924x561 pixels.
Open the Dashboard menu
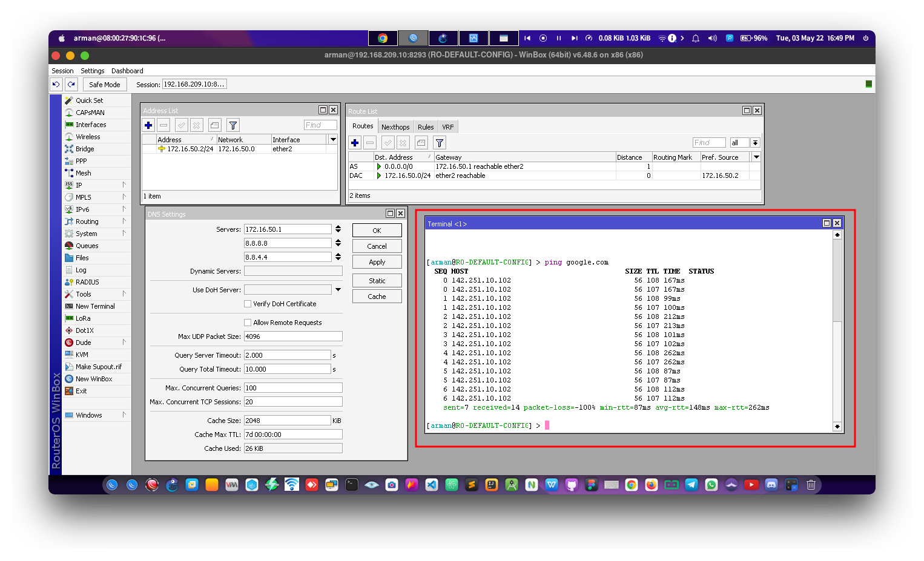coord(127,70)
